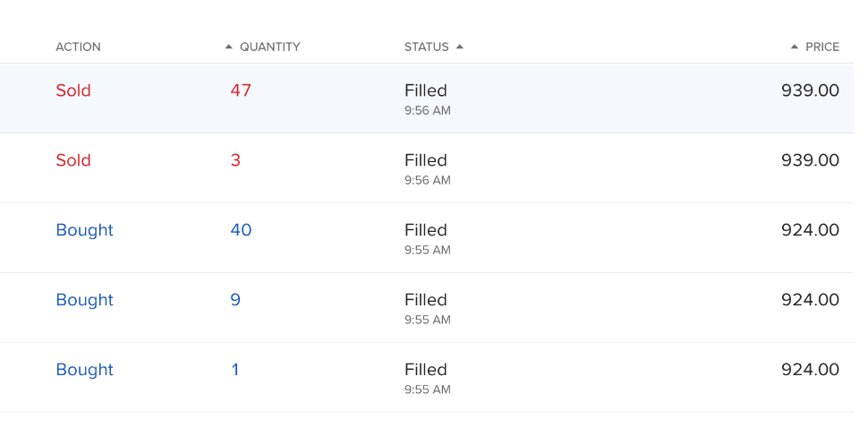
Task: Click the 939.00 price in the highlighted row
Action: [x=810, y=90]
